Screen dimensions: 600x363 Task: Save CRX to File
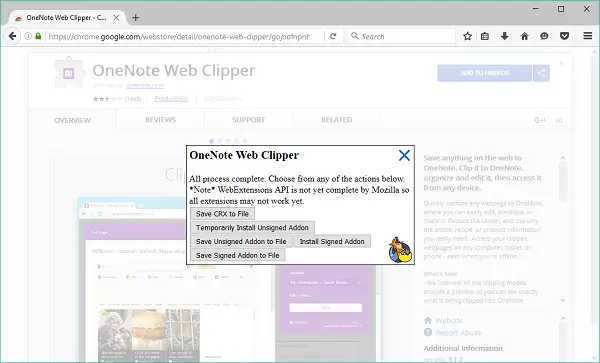[222, 214]
